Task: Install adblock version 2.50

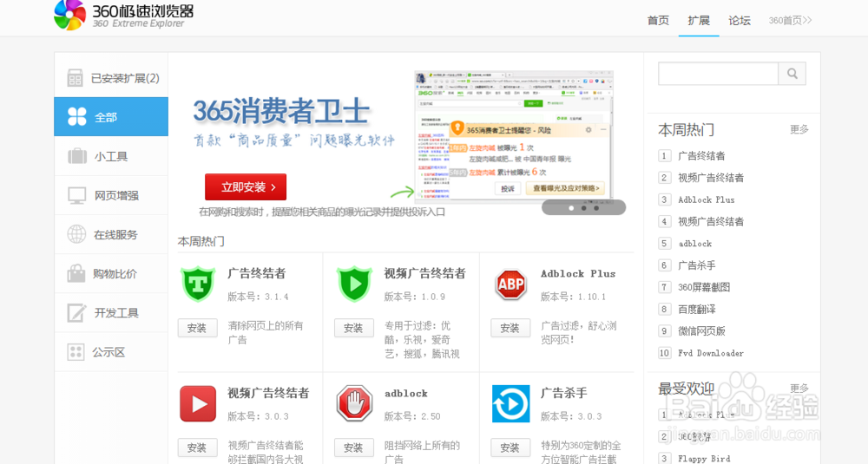Action: (x=354, y=448)
